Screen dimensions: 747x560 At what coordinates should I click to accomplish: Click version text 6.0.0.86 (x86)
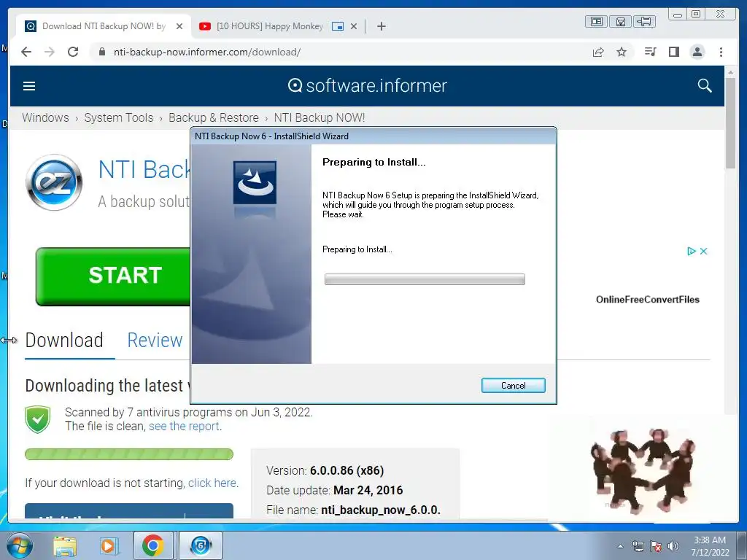click(347, 470)
